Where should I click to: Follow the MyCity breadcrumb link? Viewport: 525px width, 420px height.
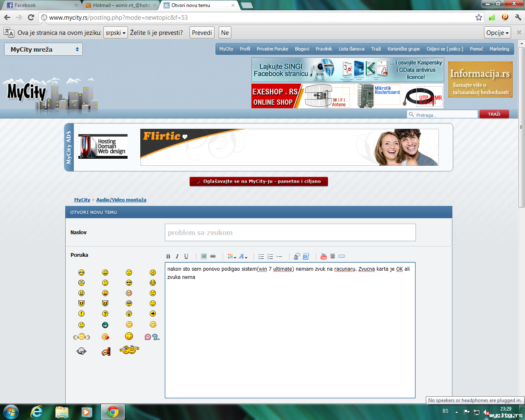82,200
